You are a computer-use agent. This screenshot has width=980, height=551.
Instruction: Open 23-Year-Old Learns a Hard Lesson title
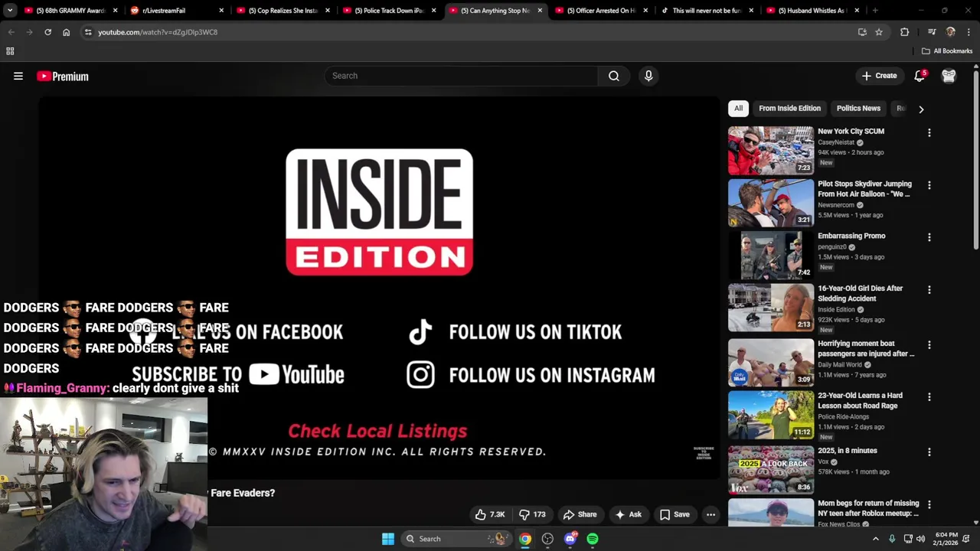pos(861,400)
